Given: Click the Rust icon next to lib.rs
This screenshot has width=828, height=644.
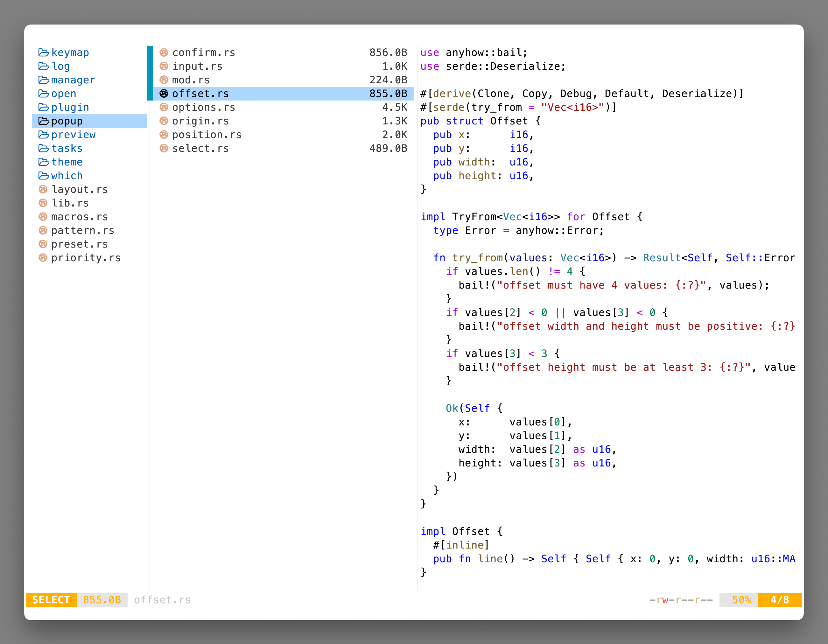Looking at the screenshot, I should tap(43, 203).
